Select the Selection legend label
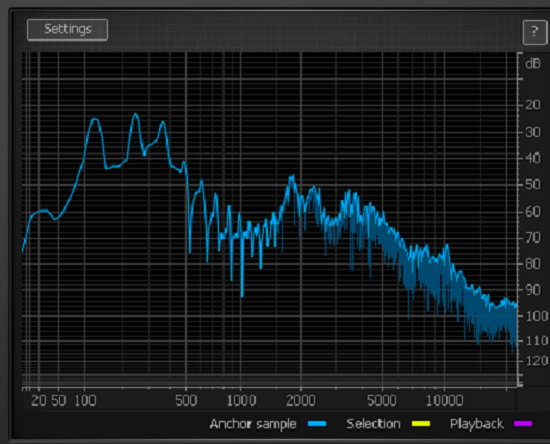This screenshot has height=444, width=550. 373,424
